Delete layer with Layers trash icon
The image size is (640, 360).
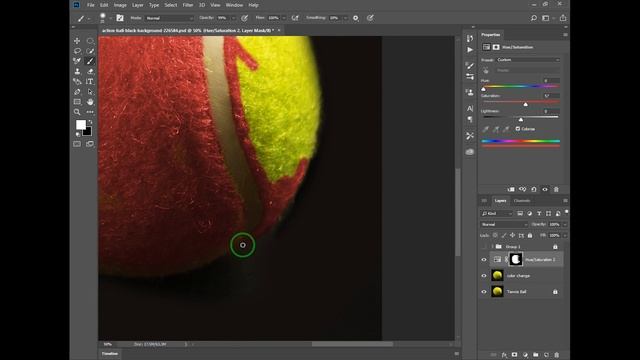click(557, 355)
